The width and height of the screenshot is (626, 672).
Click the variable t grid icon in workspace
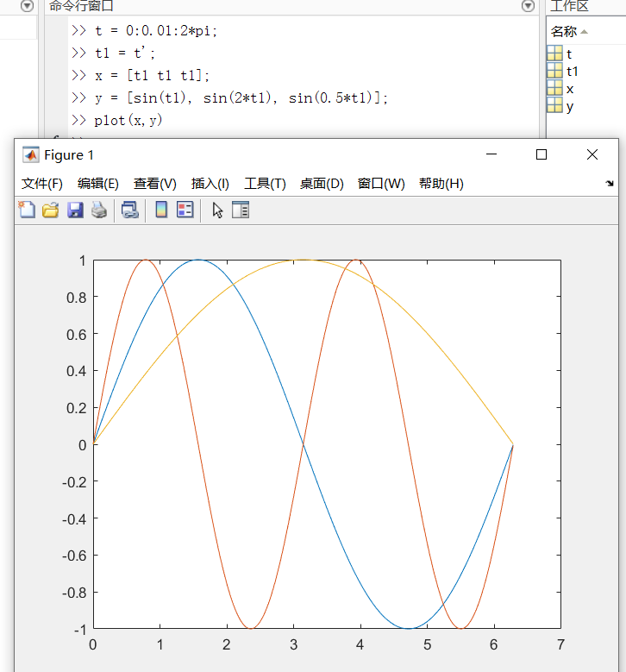[x=554, y=53]
